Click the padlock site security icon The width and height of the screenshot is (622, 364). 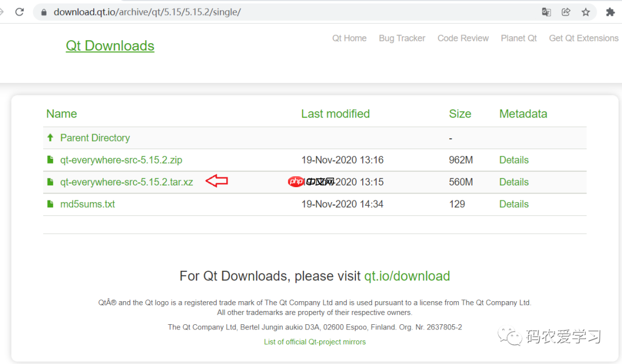[x=44, y=12]
